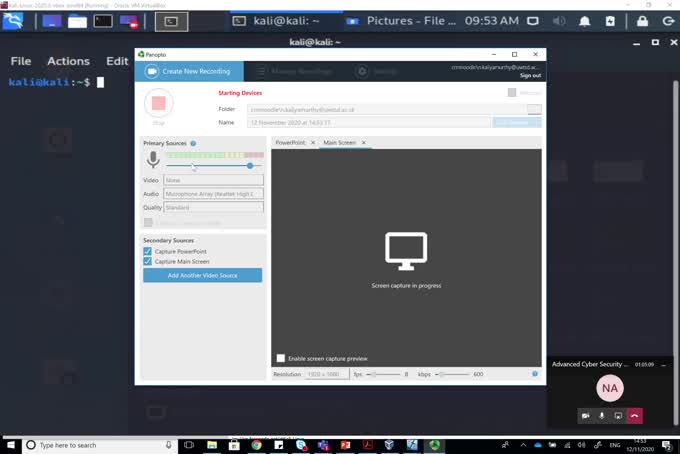This screenshot has width=680, height=454.
Task: Enable screen capture preview checkbox
Action: pyautogui.click(x=281, y=358)
